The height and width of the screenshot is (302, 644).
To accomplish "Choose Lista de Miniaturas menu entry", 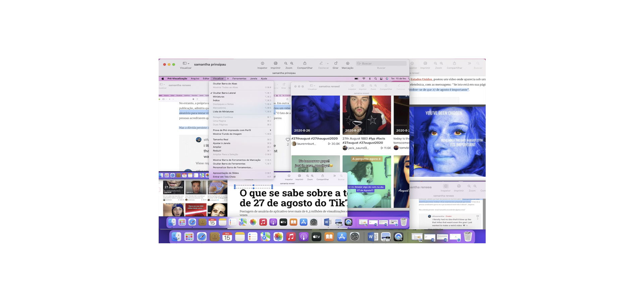I will click(241, 111).
